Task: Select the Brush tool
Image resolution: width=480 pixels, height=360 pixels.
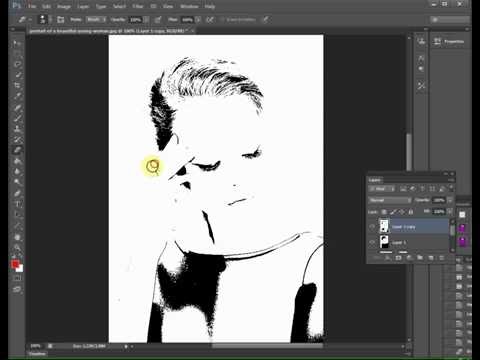Action: (x=17, y=118)
